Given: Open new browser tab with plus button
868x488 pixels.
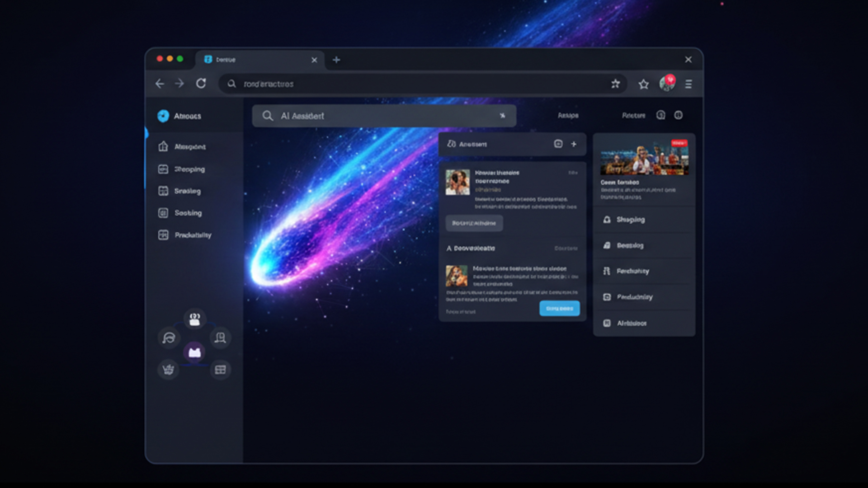Looking at the screenshot, I should (x=336, y=60).
